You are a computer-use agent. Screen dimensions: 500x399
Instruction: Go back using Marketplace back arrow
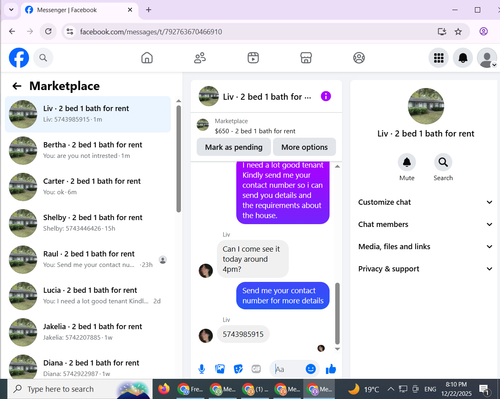17,86
